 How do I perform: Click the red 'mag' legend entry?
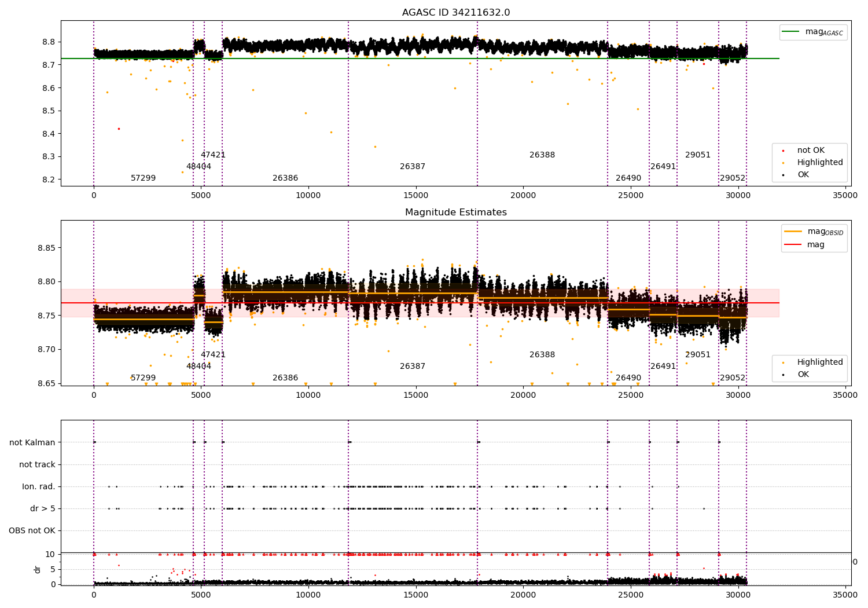[x=806, y=245]
